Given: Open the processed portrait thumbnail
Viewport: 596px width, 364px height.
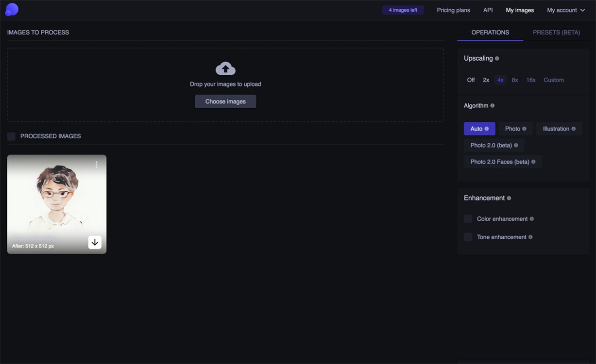Looking at the screenshot, I should (57, 204).
